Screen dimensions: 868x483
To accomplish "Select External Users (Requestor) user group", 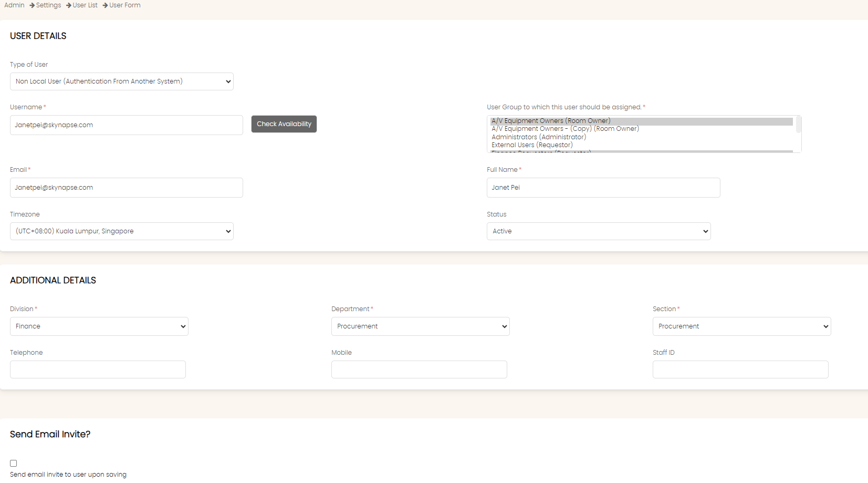I will tap(641, 145).
